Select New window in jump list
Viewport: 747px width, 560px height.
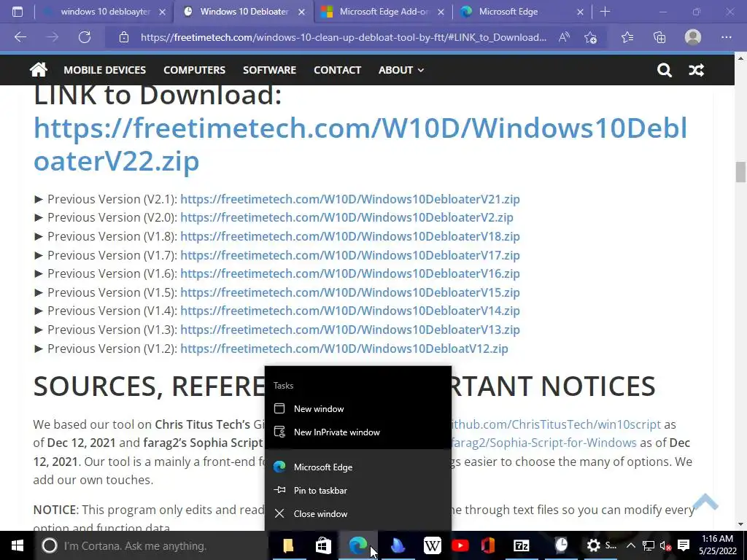[x=357, y=409]
